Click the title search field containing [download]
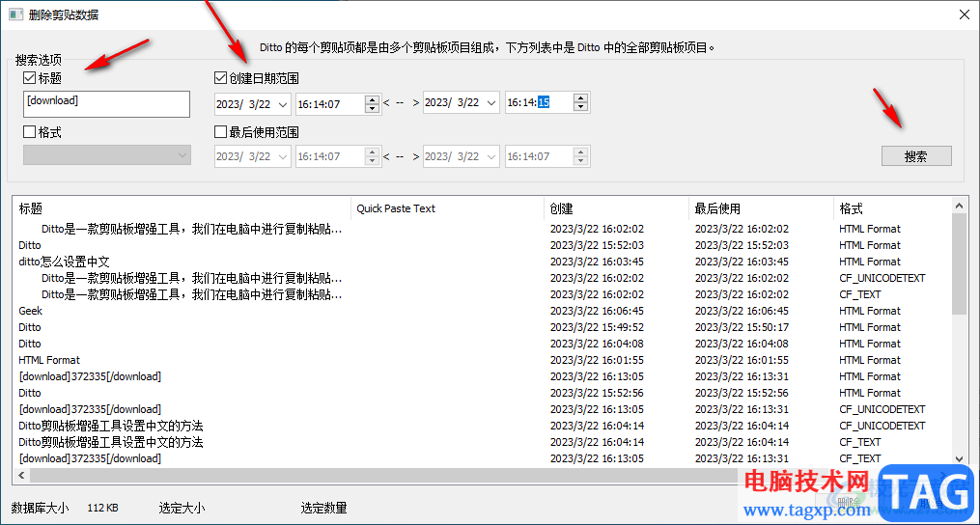Image resolution: width=980 pixels, height=525 pixels. [x=106, y=104]
